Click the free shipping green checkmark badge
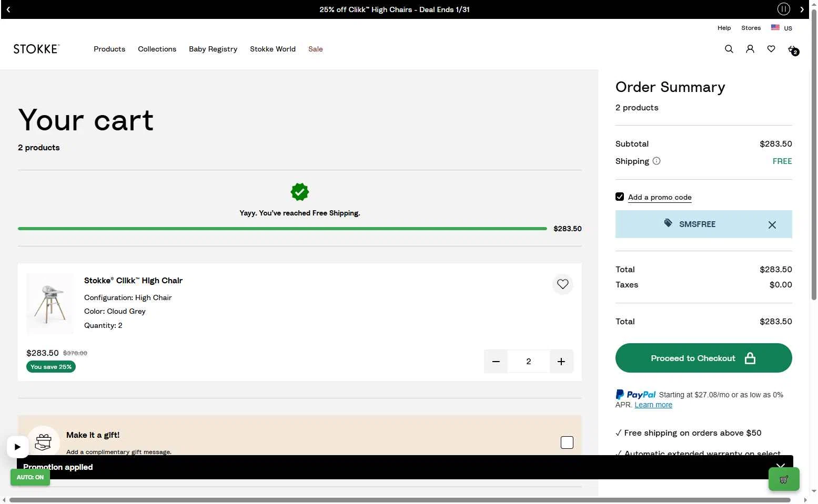Image resolution: width=818 pixels, height=504 pixels. (x=300, y=192)
